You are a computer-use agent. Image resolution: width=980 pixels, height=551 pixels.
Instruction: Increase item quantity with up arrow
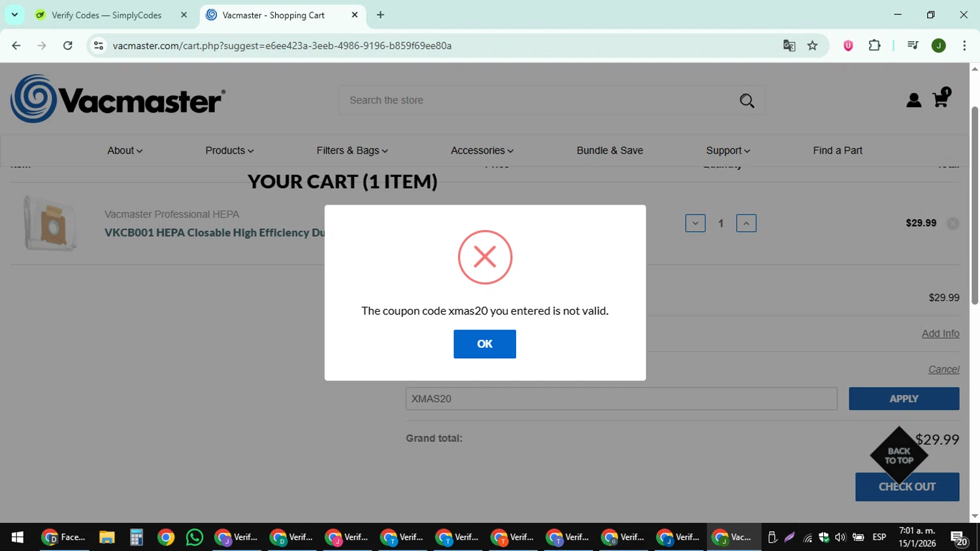pyautogui.click(x=746, y=224)
